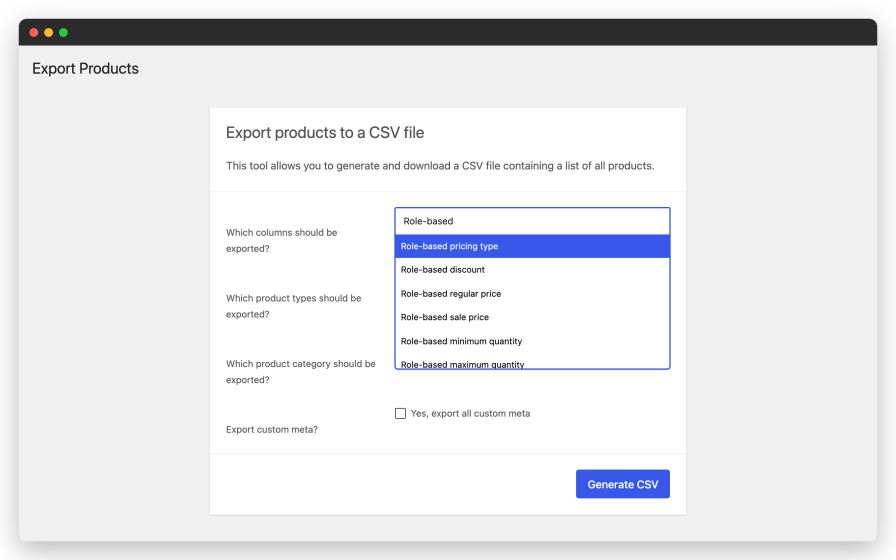Choose Role-based discount column

pyautogui.click(x=532, y=270)
